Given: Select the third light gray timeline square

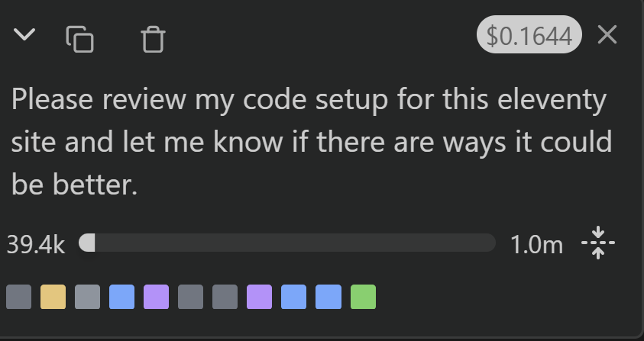Looking at the screenshot, I should 87,297.
